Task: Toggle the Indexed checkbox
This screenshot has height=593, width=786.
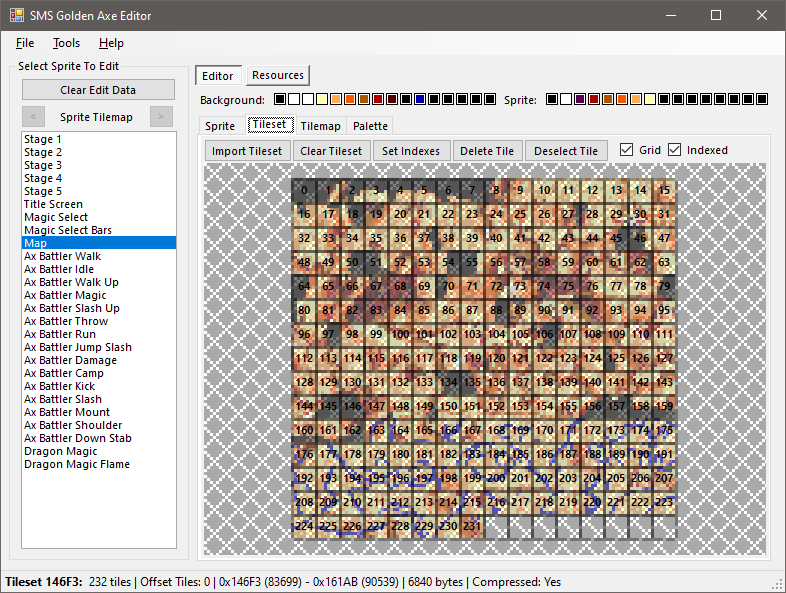Action: (675, 150)
